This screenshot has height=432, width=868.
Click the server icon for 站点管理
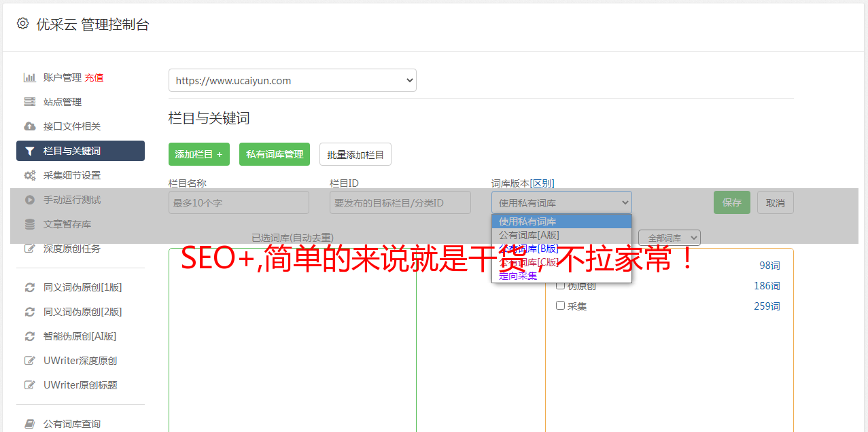click(30, 102)
